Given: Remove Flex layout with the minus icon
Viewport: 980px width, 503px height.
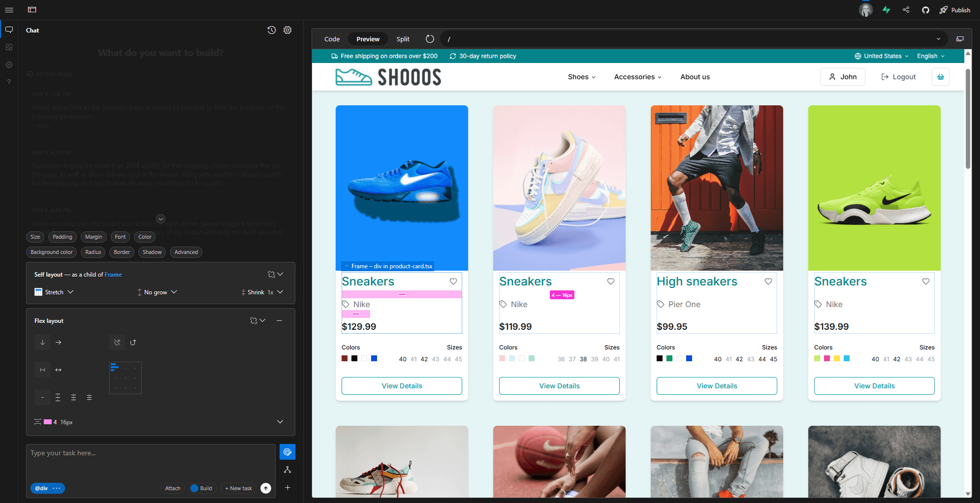Looking at the screenshot, I should [279, 320].
